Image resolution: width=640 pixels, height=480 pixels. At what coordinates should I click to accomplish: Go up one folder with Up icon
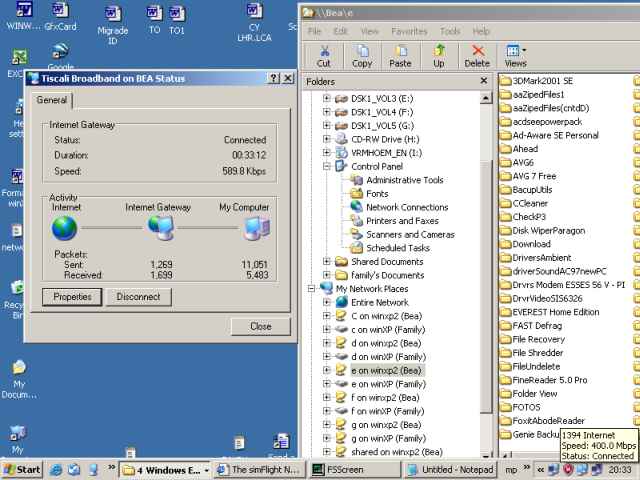coord(439,55)
